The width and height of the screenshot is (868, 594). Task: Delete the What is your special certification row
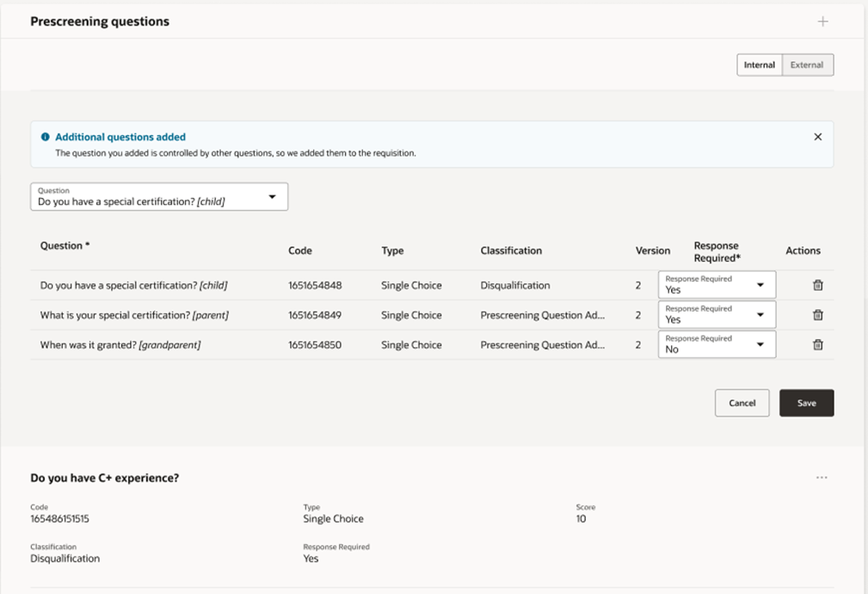pyautogui.click(x=817, y=315)
